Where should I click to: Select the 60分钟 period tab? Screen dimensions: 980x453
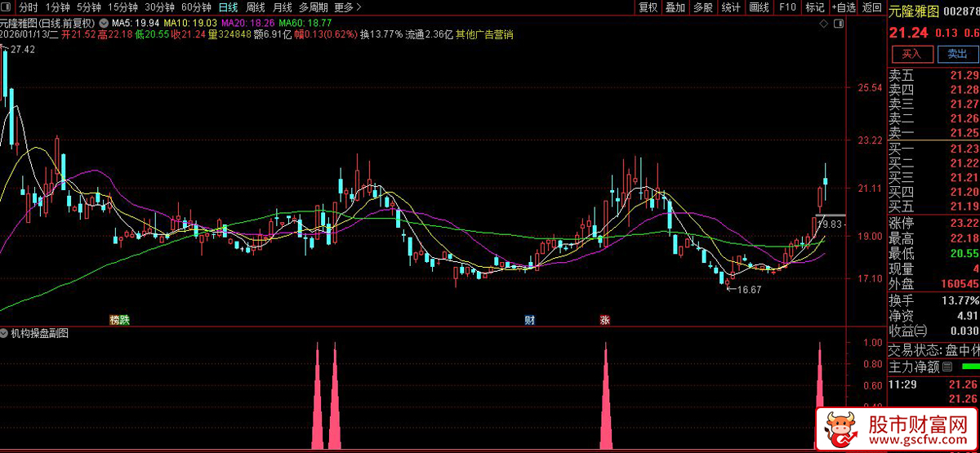(196, 7)
